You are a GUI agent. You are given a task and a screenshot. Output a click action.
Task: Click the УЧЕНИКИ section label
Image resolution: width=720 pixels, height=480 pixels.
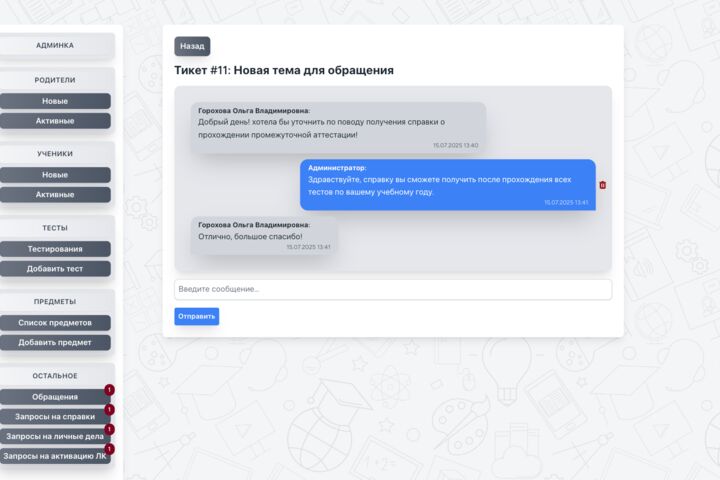click(x=55, y=154)
